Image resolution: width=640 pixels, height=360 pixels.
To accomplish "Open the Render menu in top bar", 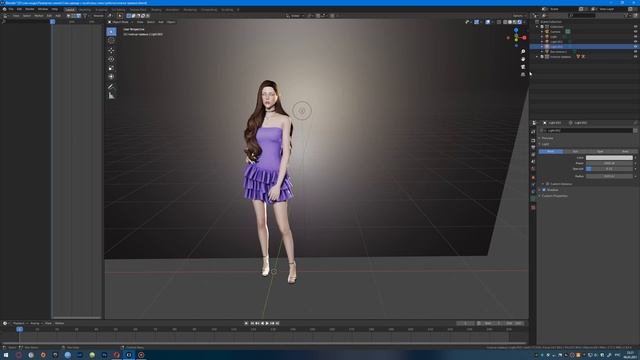I will [x=30, y=9].
